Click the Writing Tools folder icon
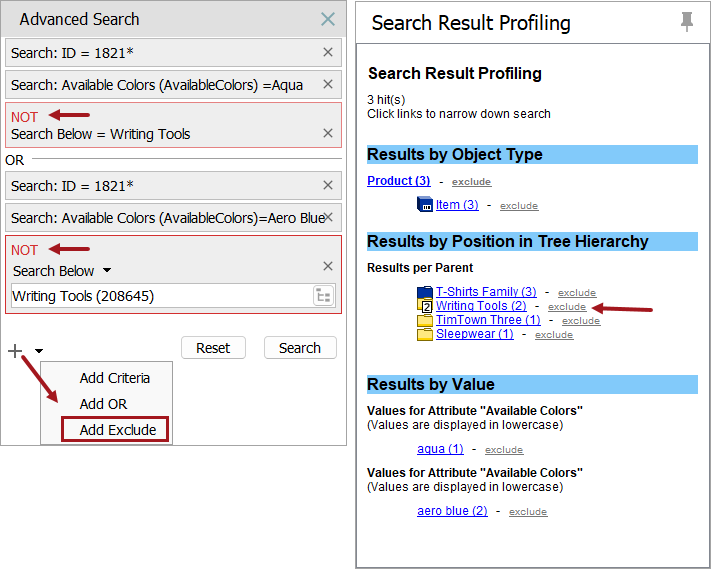Screen dimensions: 711x569 tap(425, 306)
